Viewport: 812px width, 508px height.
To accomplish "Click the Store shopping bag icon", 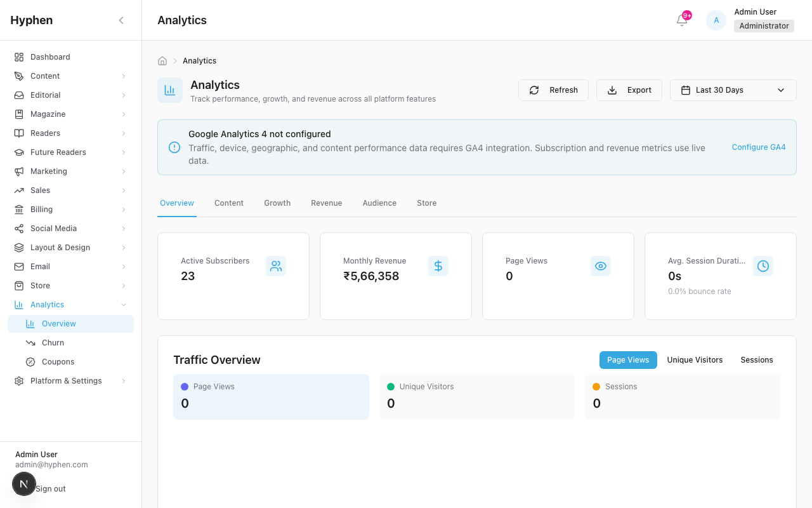I will [19, 286].
